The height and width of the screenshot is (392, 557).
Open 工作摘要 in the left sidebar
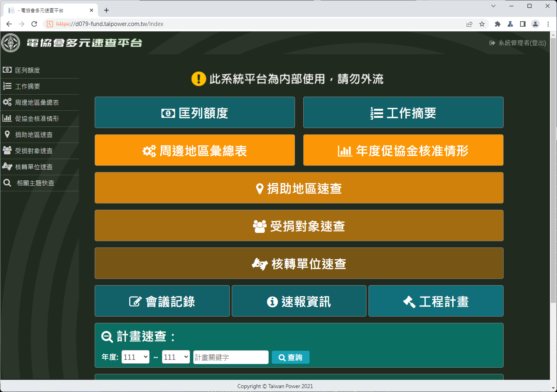(x=40, y=86)
